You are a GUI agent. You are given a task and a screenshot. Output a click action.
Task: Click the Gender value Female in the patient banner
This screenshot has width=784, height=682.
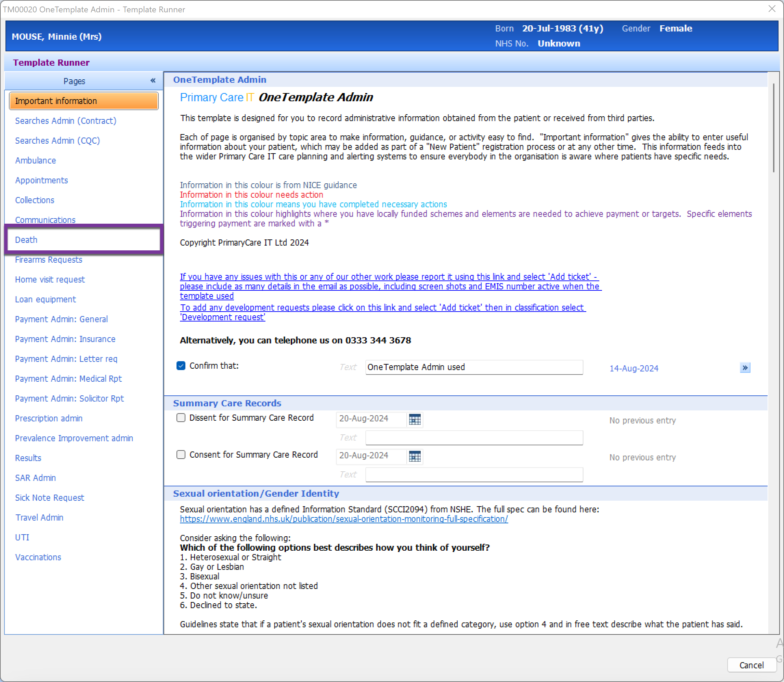click(x=676, y=28)
